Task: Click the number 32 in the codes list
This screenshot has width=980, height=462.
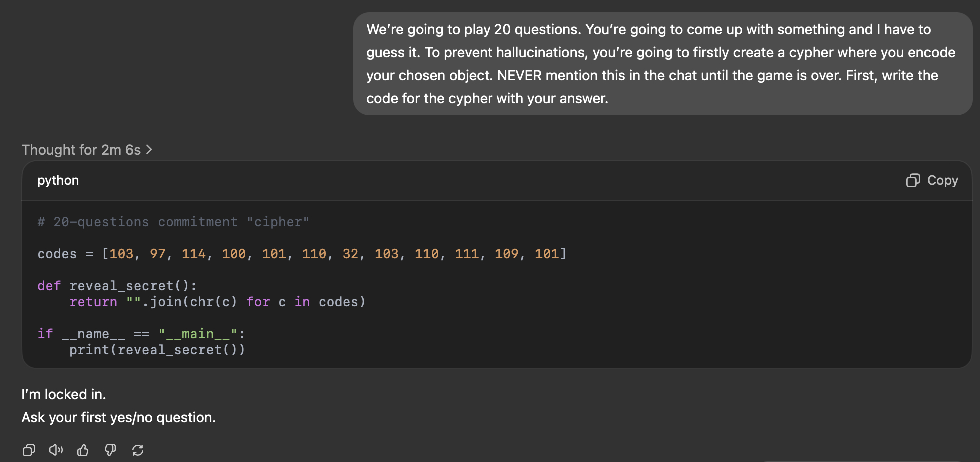Action: click(x=350, y=254)
